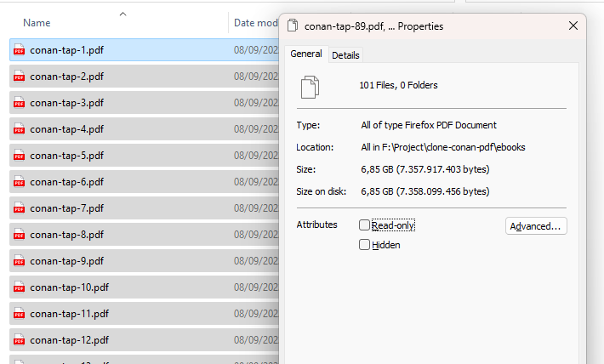Sort files by the Date modified column
This screenshot has height=364, width=604.
click(255, 23)
